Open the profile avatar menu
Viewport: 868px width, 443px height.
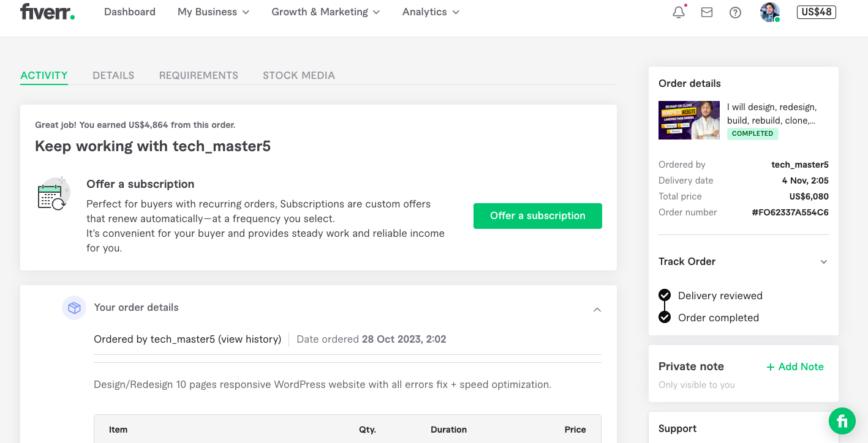point(770,12)
